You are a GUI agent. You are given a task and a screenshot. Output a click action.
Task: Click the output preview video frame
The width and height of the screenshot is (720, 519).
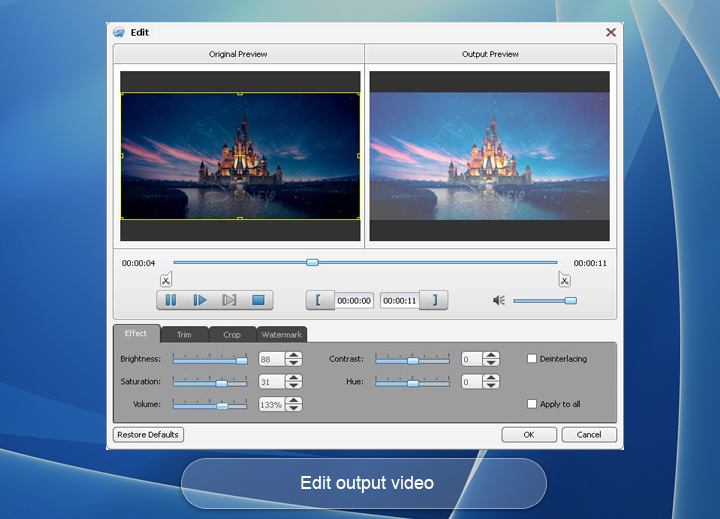(x=489, y=156)
